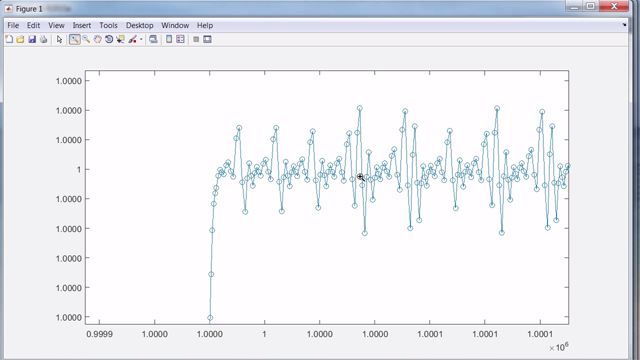Choose the Brush/Select Data tool

(x=133, y=39)
